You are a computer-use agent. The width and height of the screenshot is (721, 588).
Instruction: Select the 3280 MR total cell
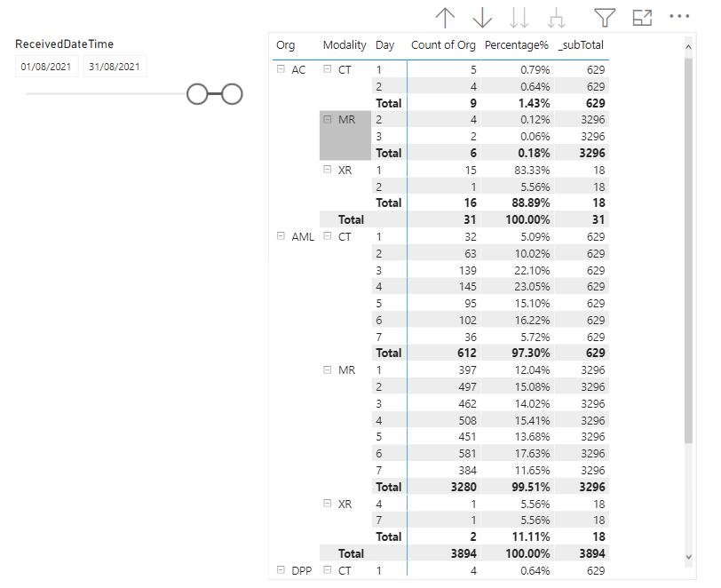tap(444, 487)
